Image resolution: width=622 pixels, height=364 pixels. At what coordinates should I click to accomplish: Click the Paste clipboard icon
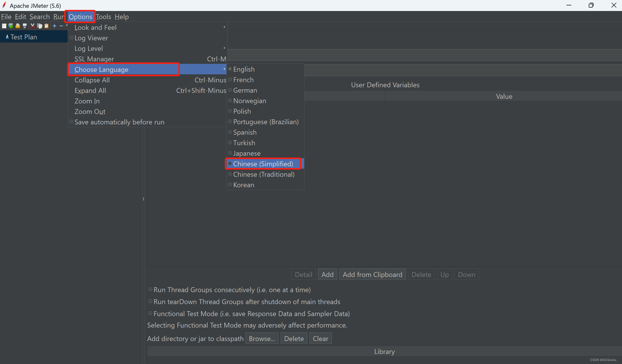[46, 26]
